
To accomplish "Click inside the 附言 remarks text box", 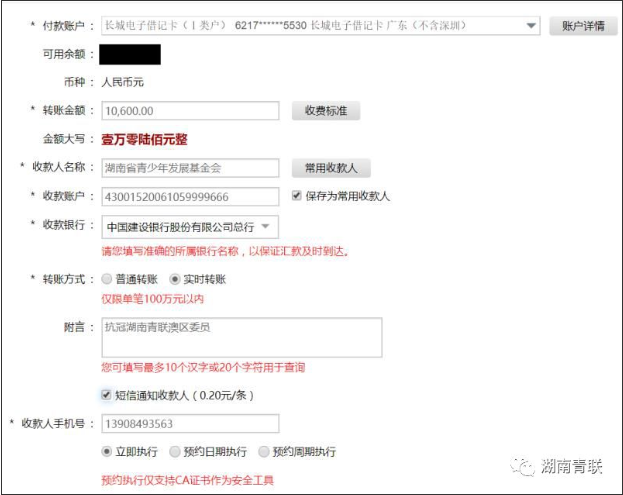I will (241, 338).
